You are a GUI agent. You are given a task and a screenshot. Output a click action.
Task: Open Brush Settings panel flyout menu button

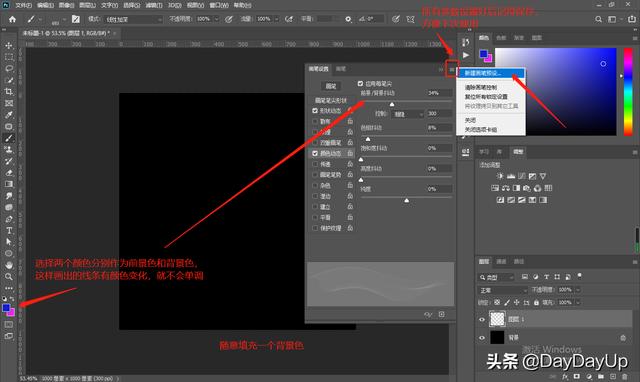pos(451,69)
